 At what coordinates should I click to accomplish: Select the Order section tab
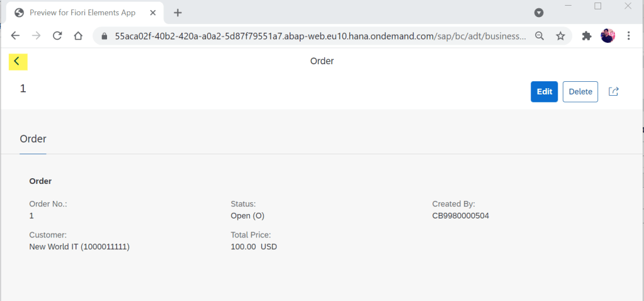click(x=33, y=139)
